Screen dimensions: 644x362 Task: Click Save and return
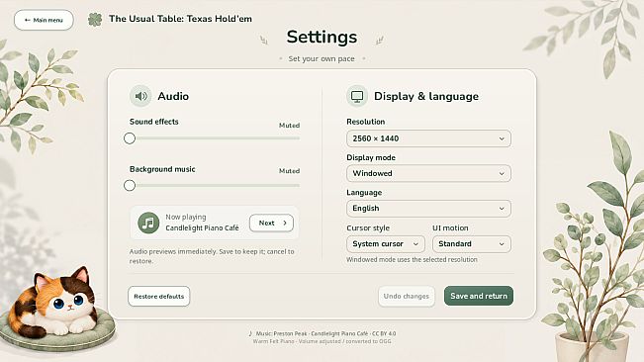coord(479,296)
